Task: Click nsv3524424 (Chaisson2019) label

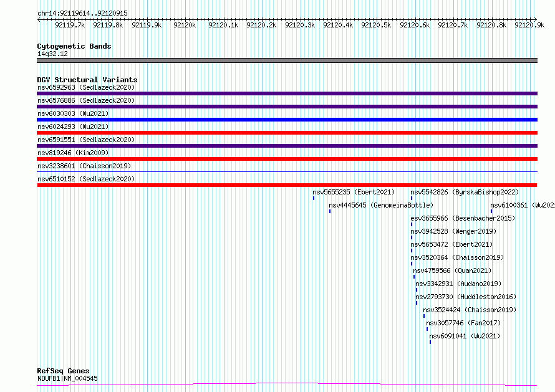Action: click(470, 310)
